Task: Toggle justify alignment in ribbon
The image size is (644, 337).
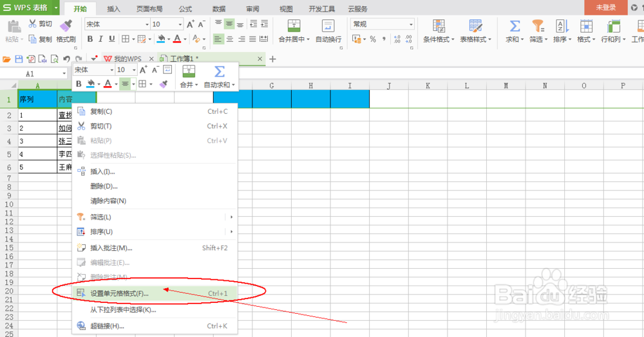Action: tap(252, 39)
